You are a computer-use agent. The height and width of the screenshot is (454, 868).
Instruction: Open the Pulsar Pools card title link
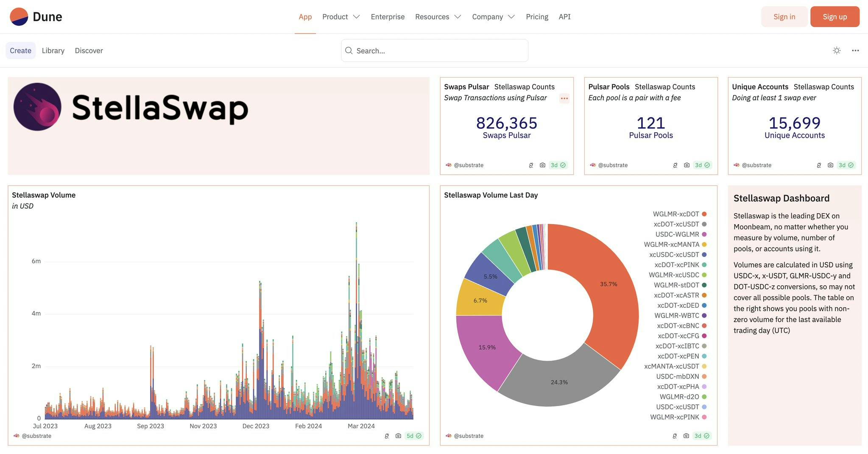click(608, 86)
